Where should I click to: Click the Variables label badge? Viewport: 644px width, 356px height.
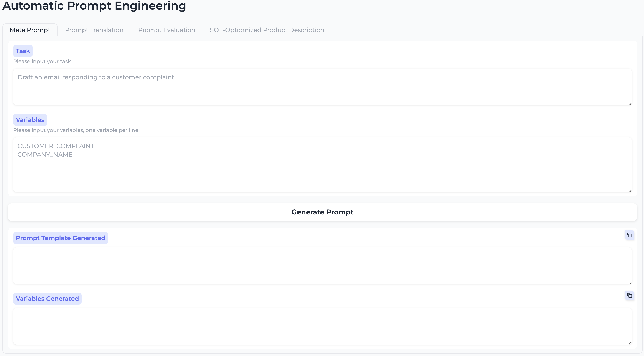coord(30,120)
